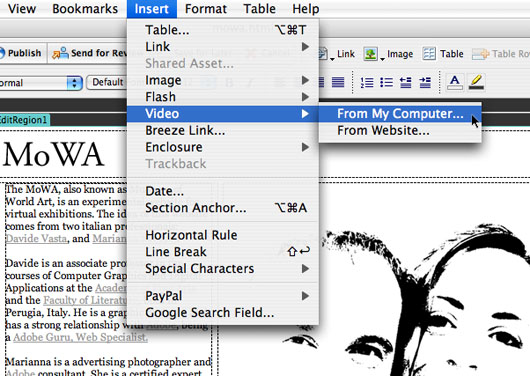Apply numbered list formatting
The height and width of the screenshot is (376, 530).
[x=367, y=82]
